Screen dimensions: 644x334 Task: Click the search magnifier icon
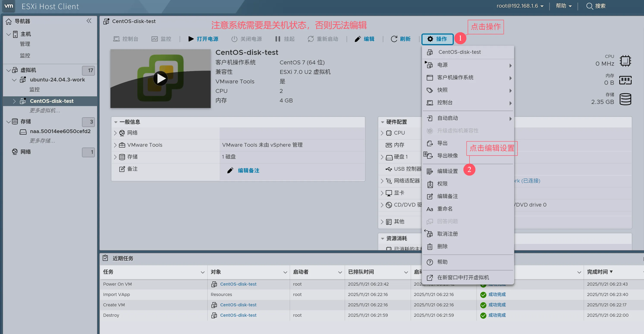click(x=589, y=6)
